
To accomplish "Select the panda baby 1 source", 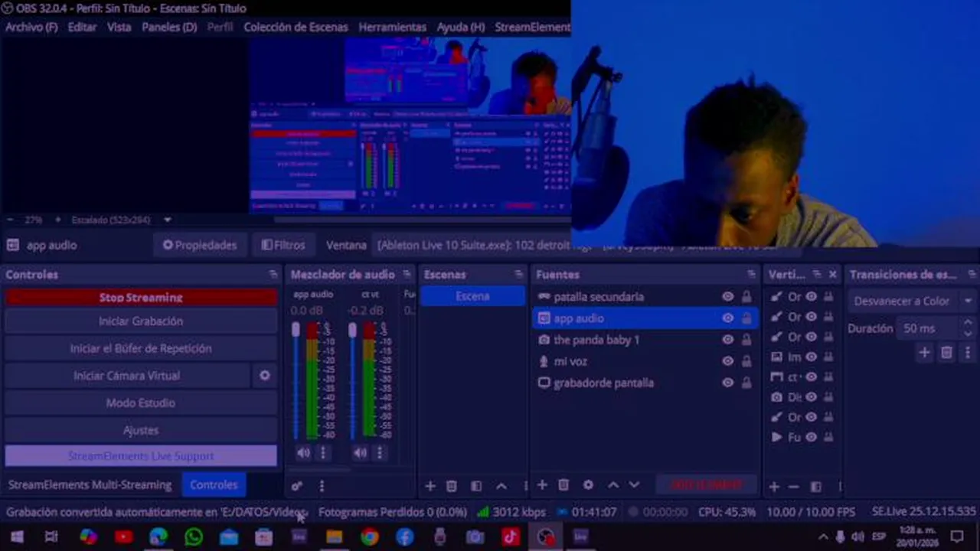I will click(596, 340).
